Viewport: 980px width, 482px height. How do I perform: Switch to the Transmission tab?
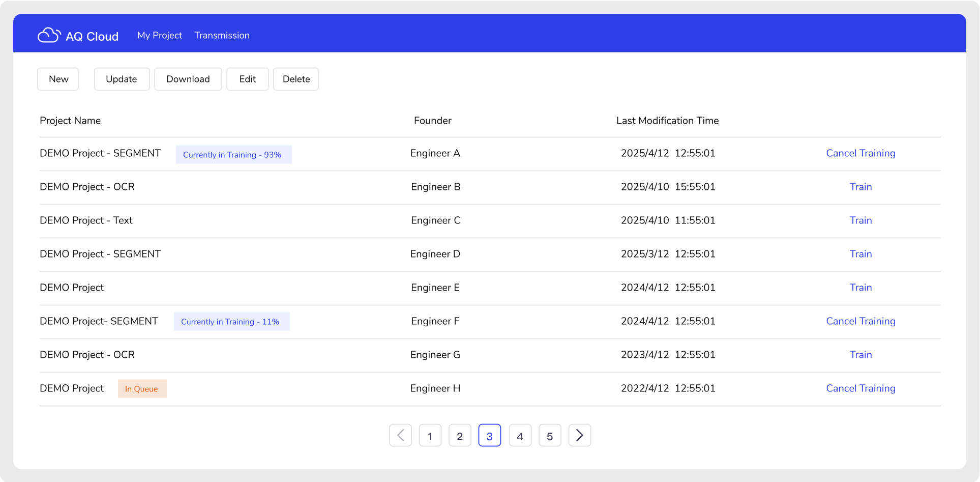(222, 35)
